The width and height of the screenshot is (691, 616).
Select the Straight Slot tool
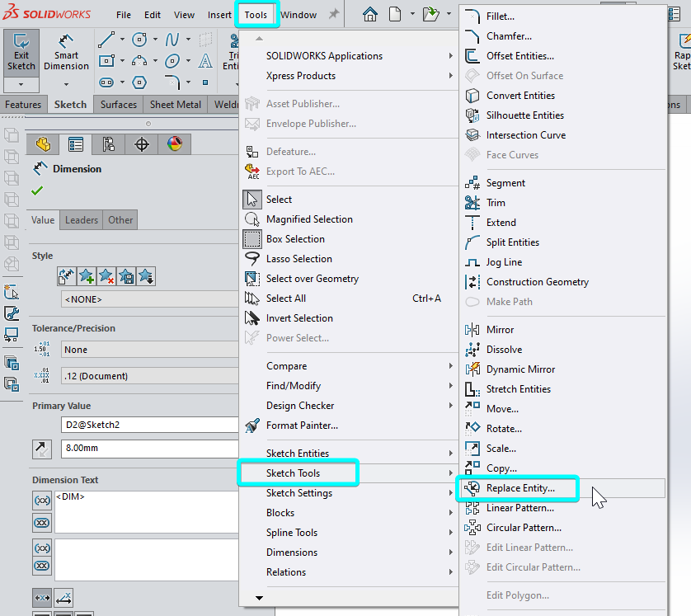coord(106,82)
